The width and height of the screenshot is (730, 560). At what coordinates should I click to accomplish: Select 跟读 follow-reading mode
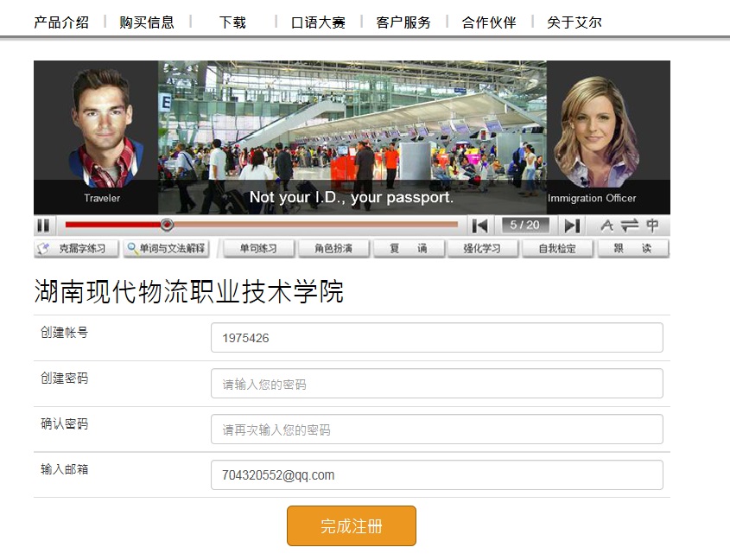632,248
